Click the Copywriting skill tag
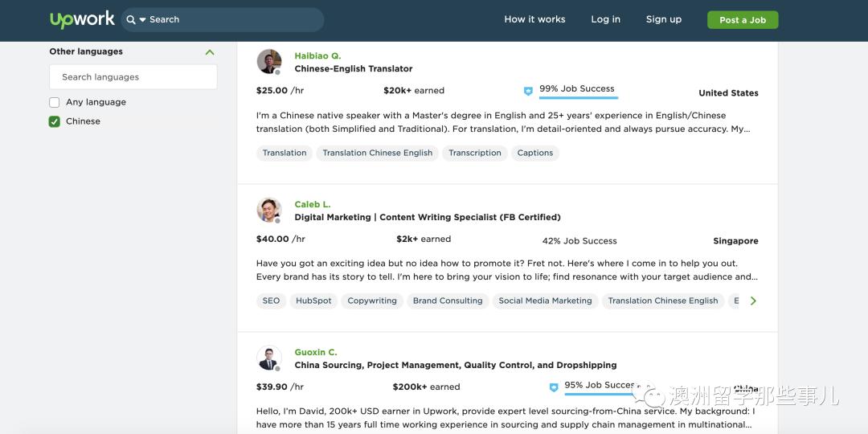 click(x=372, y=301)
